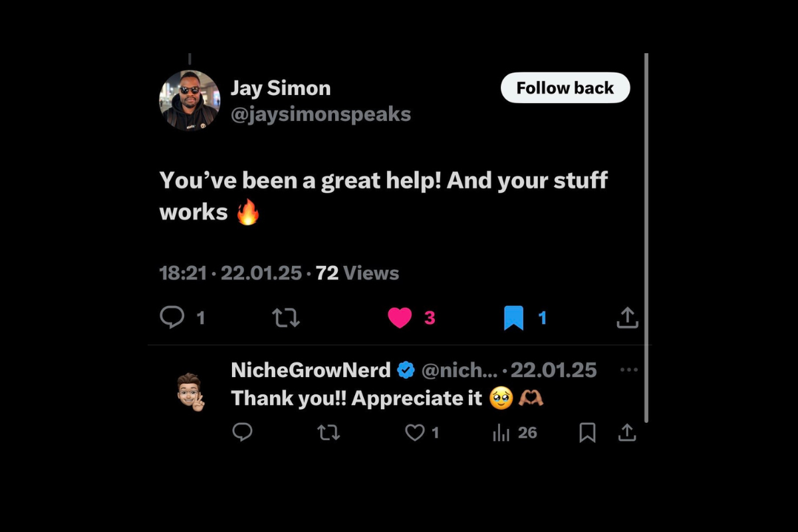Retweet Jay Simon's post
Viewport: 798px width, 532px height.
tap(286, 318)
